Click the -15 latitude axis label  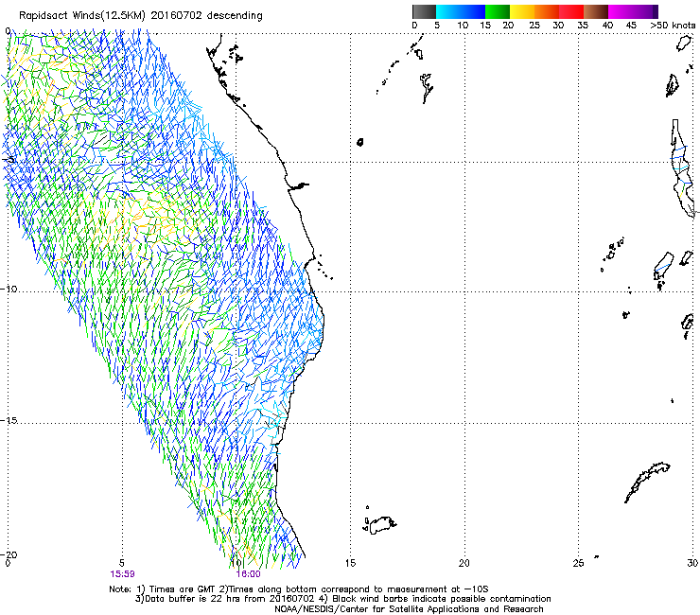coord(9,420)
